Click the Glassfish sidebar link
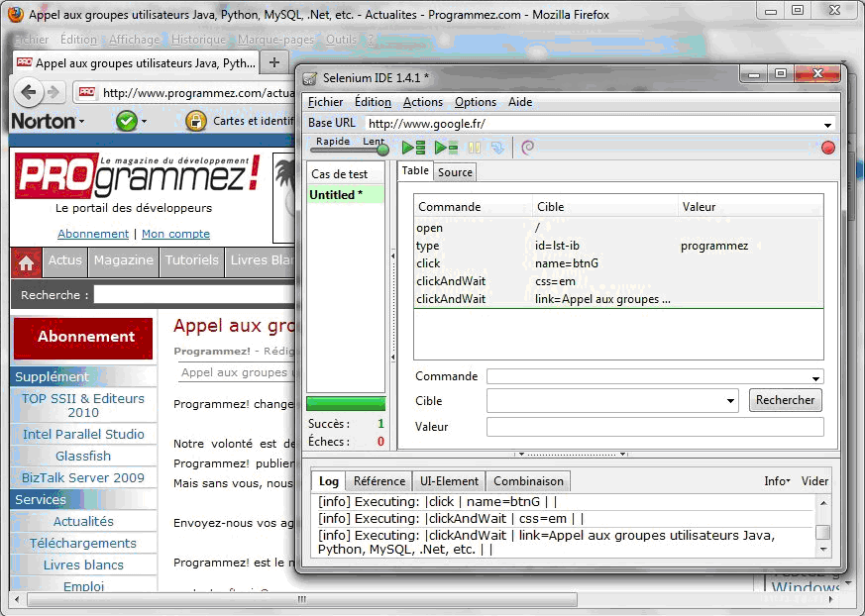Image resolution: width=865 pixels, height=616 pixels. [x=83, y=457]
